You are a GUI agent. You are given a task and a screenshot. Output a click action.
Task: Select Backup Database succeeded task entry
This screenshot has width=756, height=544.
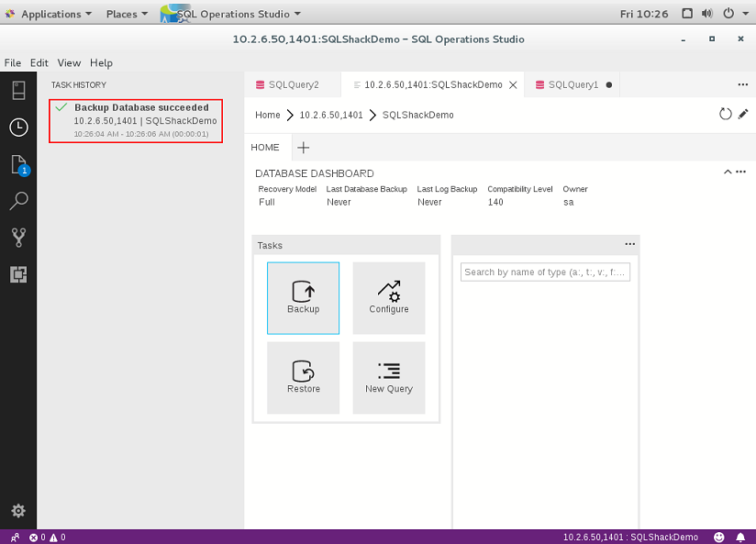coord(136,120)
